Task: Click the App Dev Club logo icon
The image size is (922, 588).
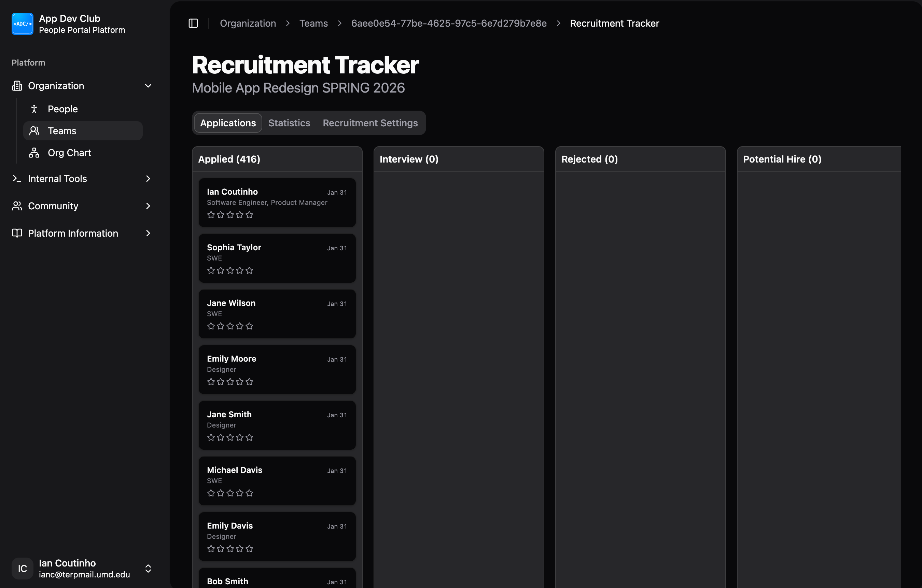Action: coord(22,24)
